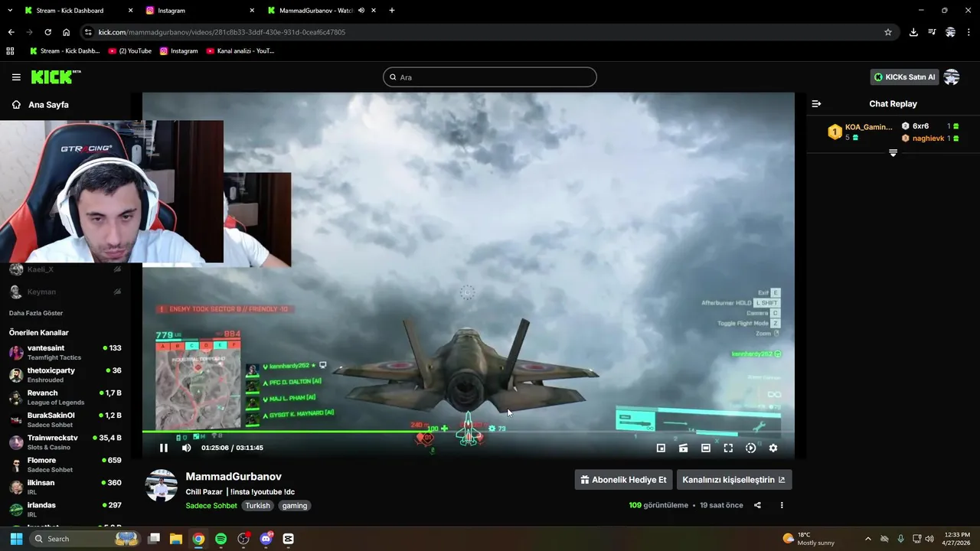This screenshot has height=551, width=980.
Task: Click Kanalınızı kişiselleştirin button
Action: [x=733, y=480]
